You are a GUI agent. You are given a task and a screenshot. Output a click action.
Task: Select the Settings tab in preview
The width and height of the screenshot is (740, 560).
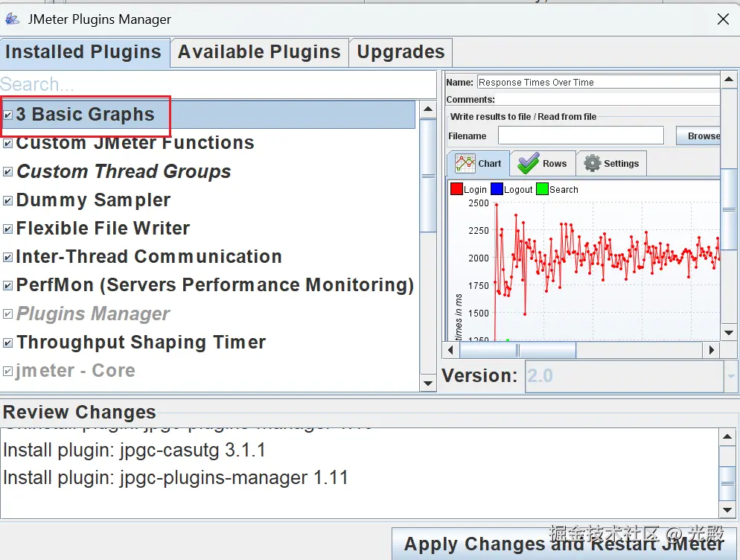[x=611, y=163]
